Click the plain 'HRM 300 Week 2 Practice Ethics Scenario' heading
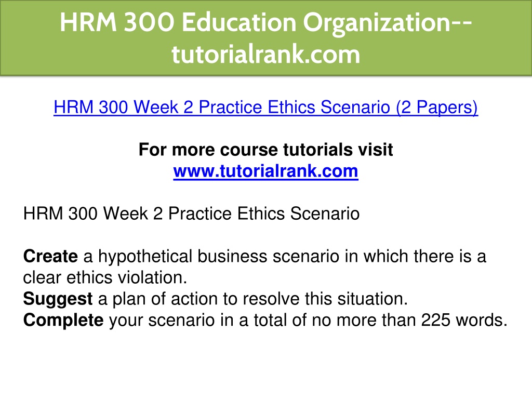 191,214
